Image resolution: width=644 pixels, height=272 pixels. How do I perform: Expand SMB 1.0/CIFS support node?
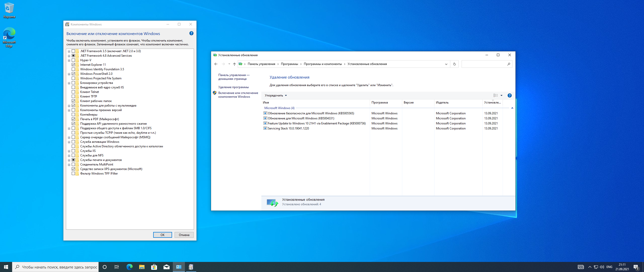tap(69, 128)
